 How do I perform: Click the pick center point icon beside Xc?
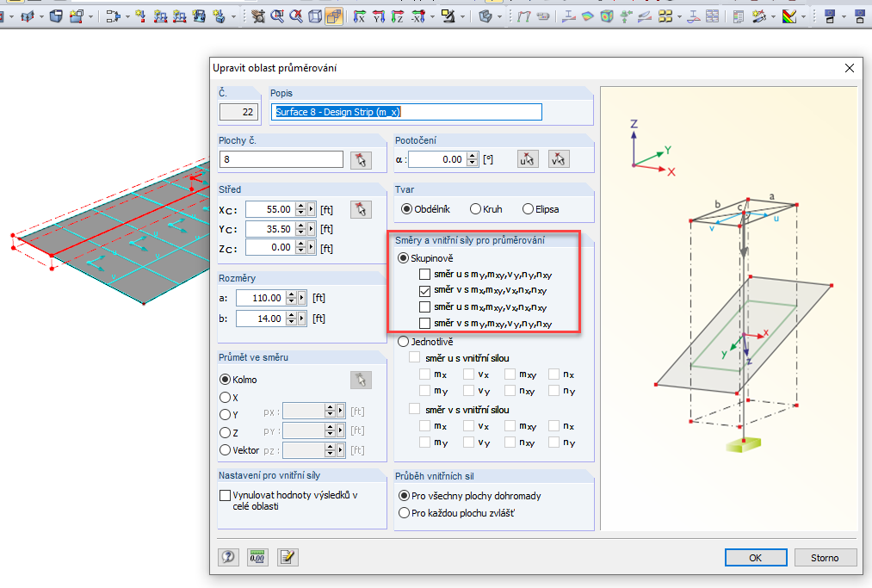coord(360,208)
